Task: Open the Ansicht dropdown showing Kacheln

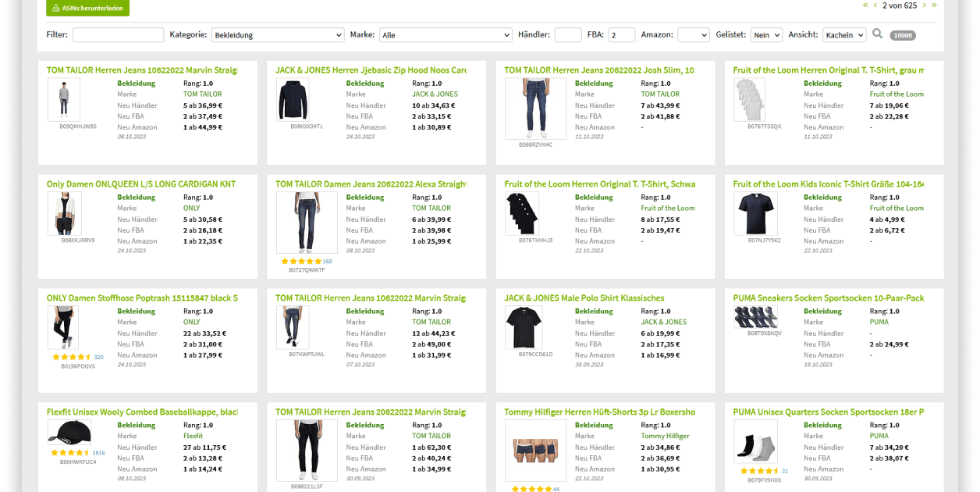Action: click(844, 35)
